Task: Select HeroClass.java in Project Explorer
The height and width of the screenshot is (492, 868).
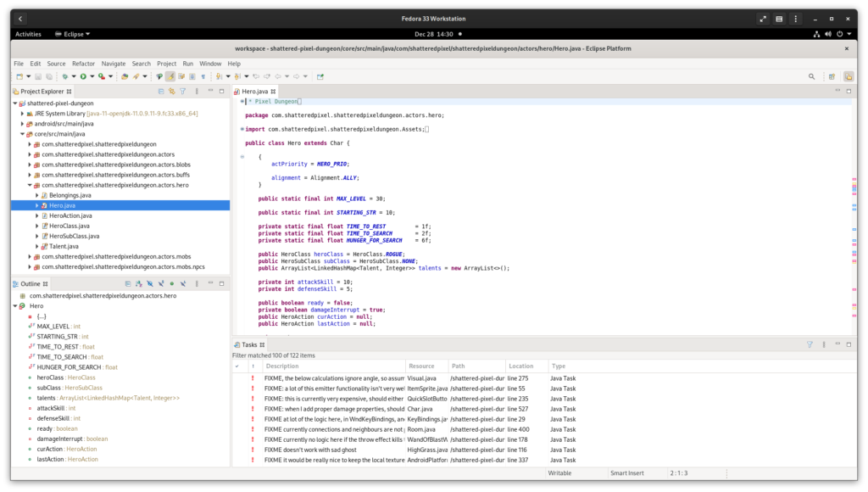Action: coord(69,226)
